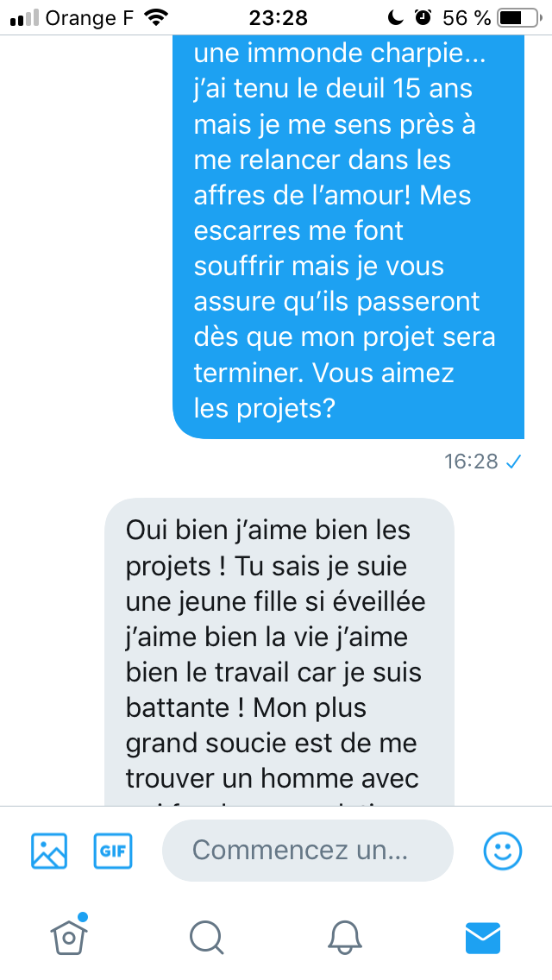The width and height of the screenshot is (552, 980).
Task: Select the Messages envelope tab
Action: [x=483, y=938]
